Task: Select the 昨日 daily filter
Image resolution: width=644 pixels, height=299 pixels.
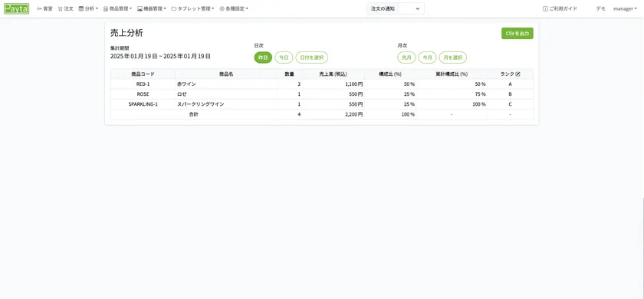Action: [263, 58]
